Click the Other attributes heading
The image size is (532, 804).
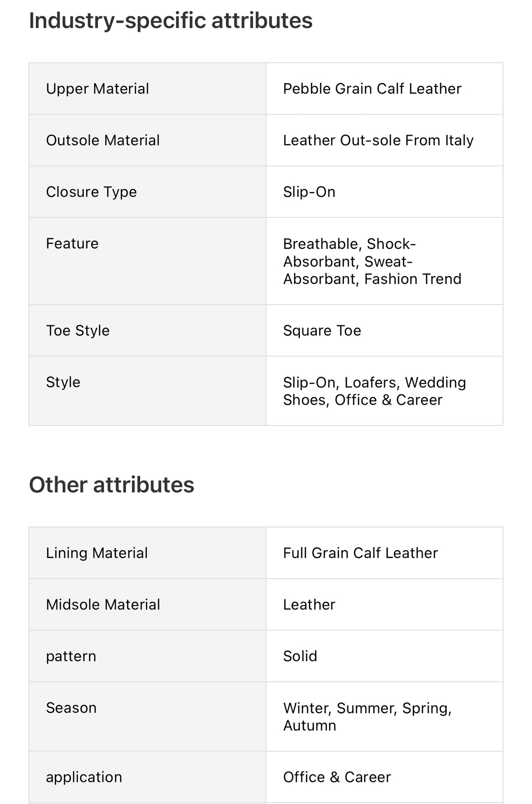pos(112,485)
